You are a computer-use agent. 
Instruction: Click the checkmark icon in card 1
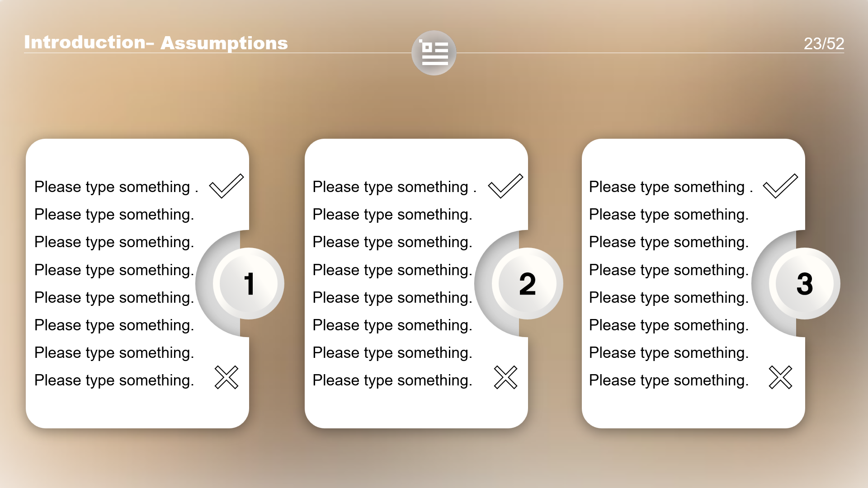pyautogui.click(x=226, y=186)
